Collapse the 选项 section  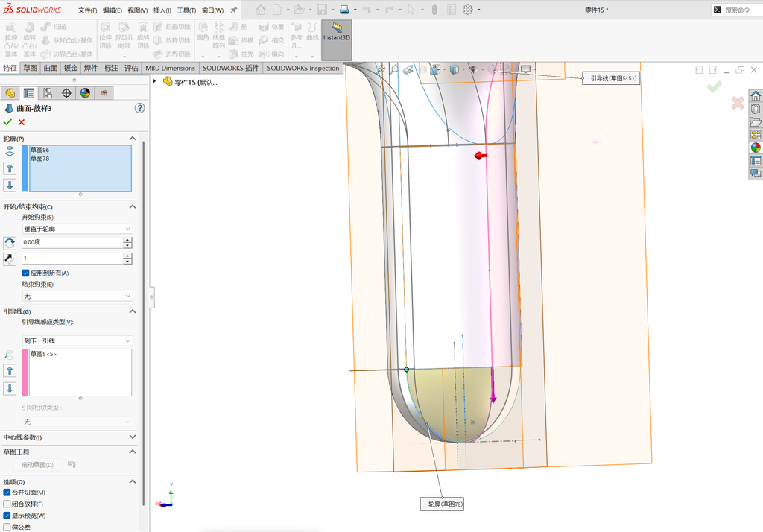tap(133, 481)
